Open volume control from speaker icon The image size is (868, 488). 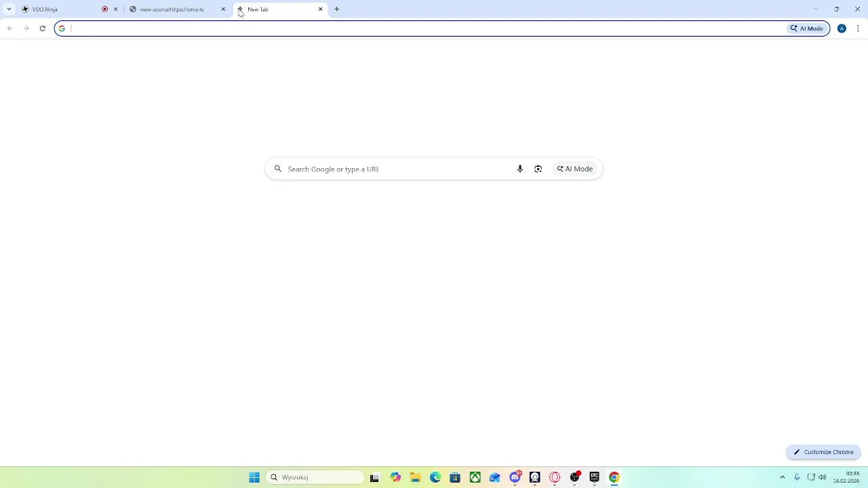click(x=823, y=477)
